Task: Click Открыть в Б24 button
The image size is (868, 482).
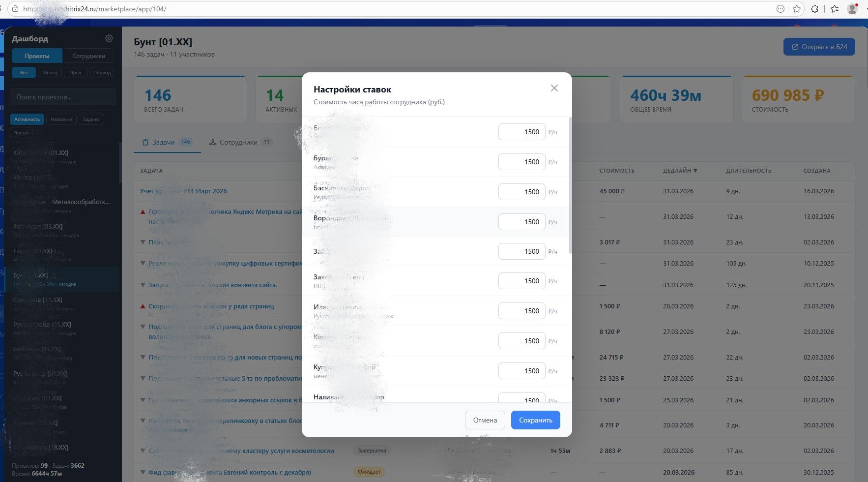Action: tap(819, 47)
